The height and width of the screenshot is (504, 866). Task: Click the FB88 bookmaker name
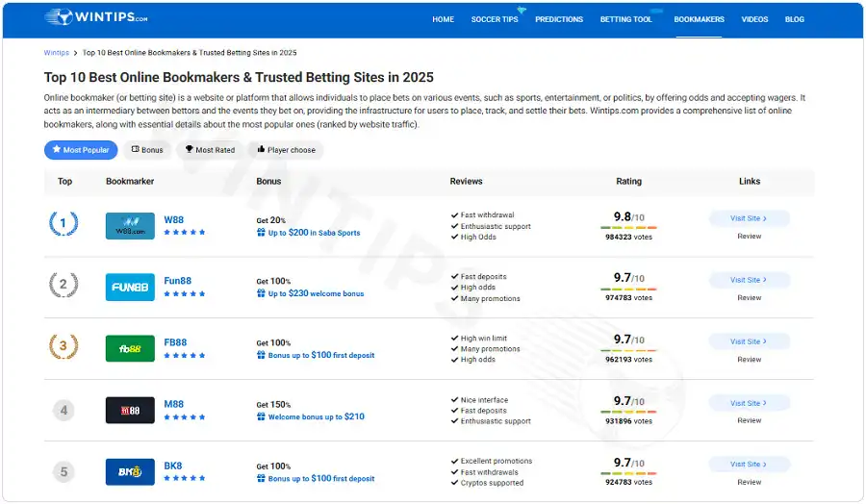[175, 342]
